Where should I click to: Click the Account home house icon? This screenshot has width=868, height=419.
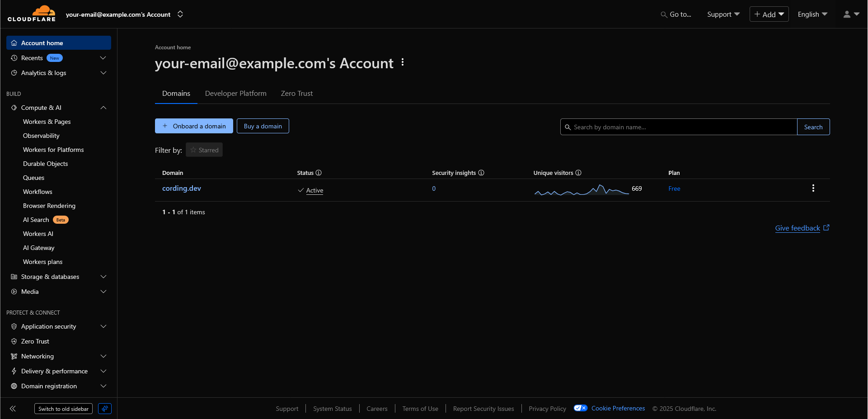coord(14,43)
